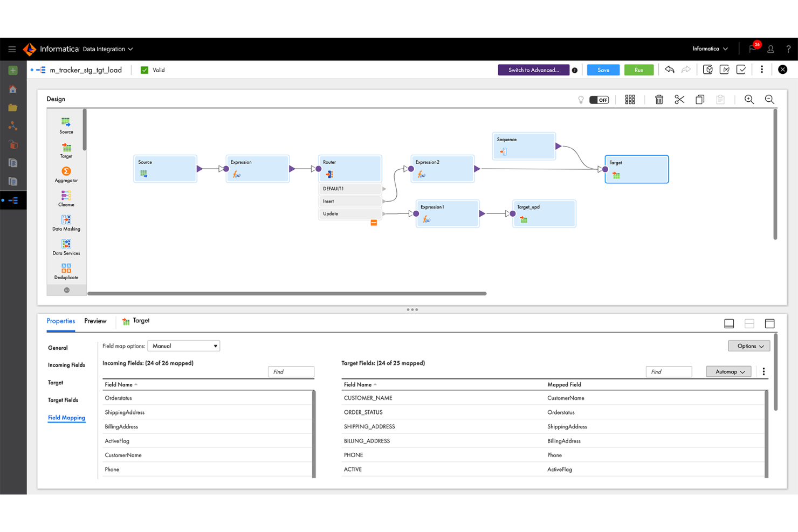
Task: Zoom in on the mapping canvas
Action: click(749, 99)
